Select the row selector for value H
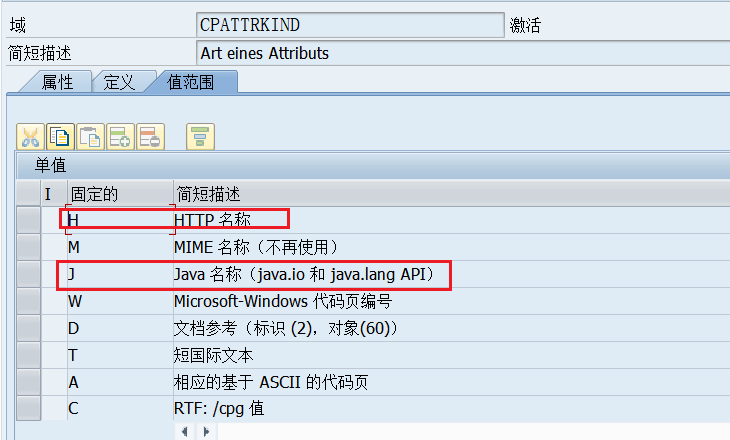730x440 pixels. point(28,220)
